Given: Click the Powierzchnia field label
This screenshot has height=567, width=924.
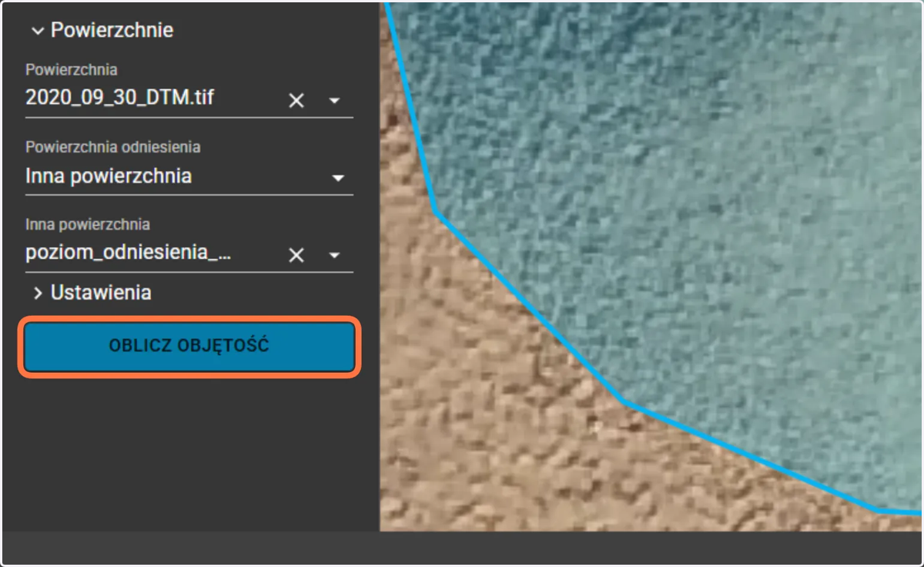Looking at the screenshot, I should coord(72,69).
